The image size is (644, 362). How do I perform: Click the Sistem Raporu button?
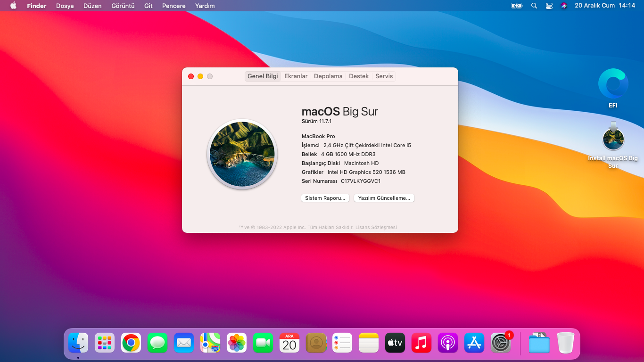(x=325, y=198)
